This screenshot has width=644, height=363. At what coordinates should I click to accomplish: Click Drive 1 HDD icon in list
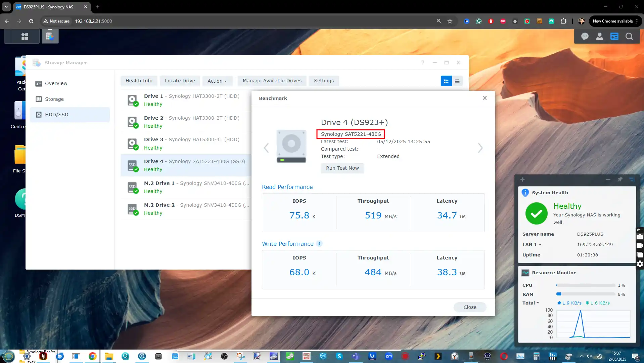tap(133, 100)
